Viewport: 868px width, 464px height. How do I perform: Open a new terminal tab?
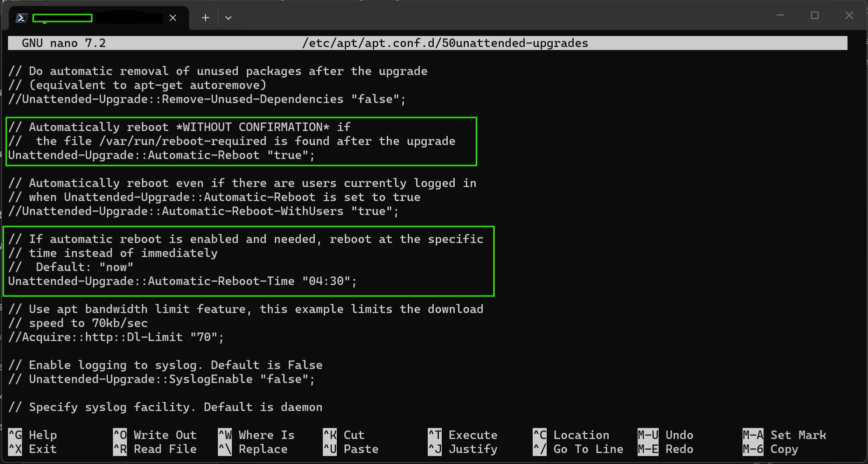pos(205,18)
